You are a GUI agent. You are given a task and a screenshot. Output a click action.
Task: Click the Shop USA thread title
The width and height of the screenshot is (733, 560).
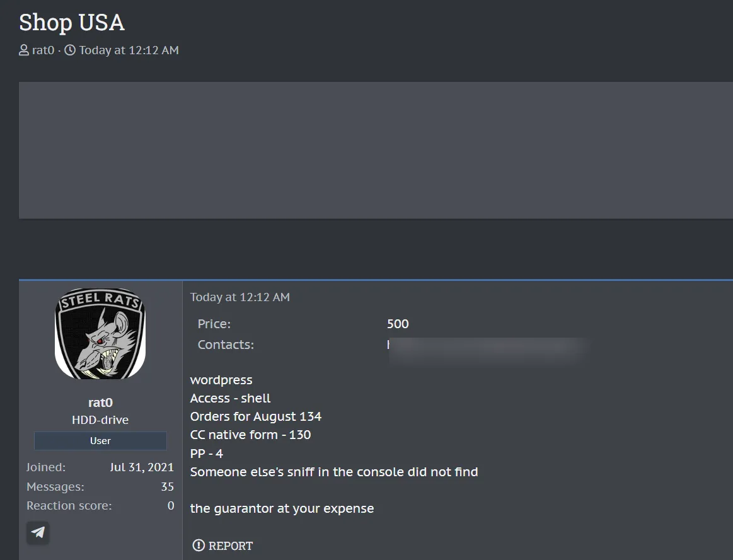(x=71, y=23)
